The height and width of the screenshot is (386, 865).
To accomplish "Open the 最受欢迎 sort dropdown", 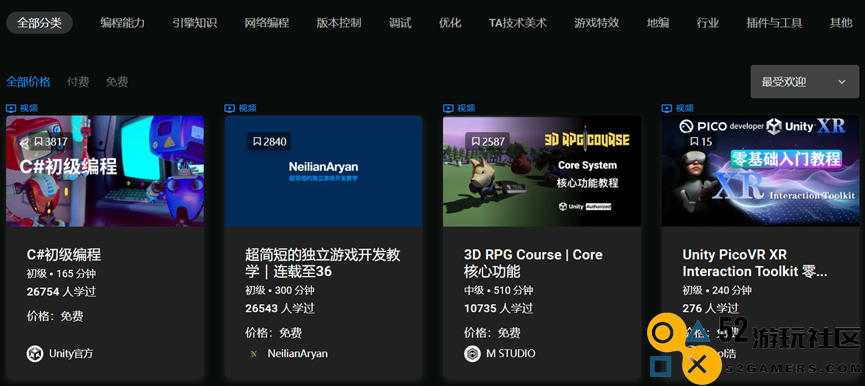I will click(804, 82).
